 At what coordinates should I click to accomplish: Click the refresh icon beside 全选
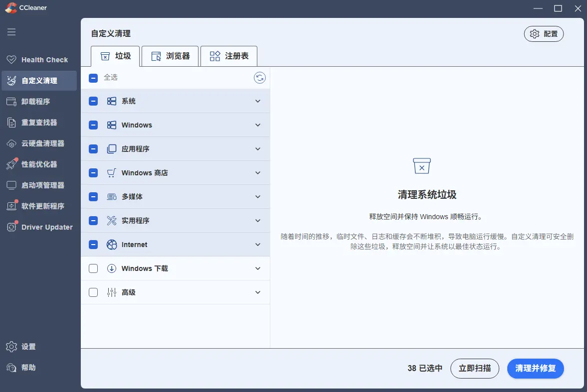point(259,77)
